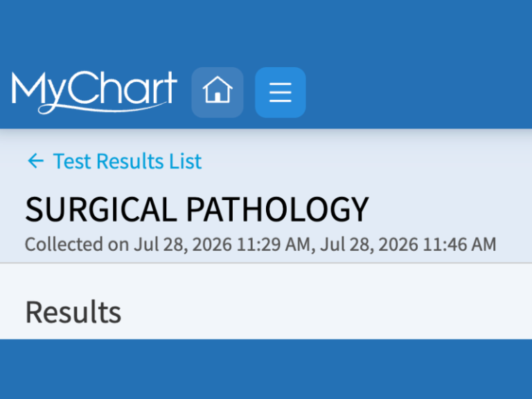532x399 pixels.
Task: Click the words 'Collected on'
Action: [x=77, y=245]
